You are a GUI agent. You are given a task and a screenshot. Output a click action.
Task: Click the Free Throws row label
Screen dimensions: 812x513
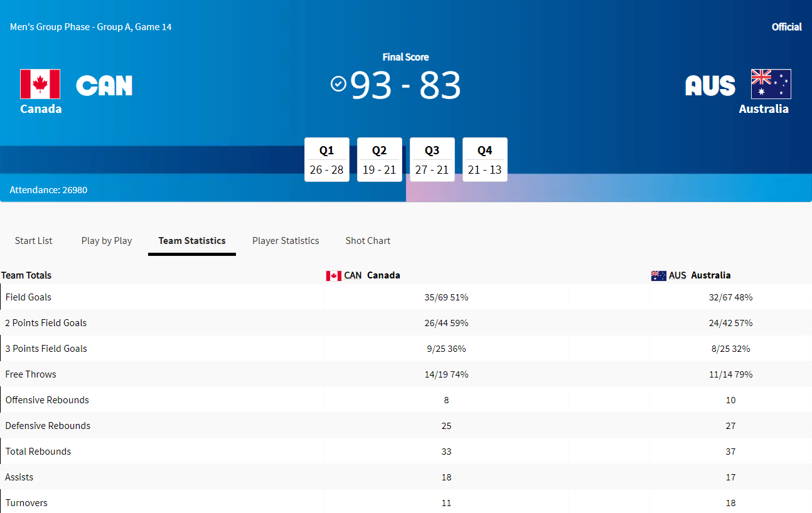(x=31, y=374)
